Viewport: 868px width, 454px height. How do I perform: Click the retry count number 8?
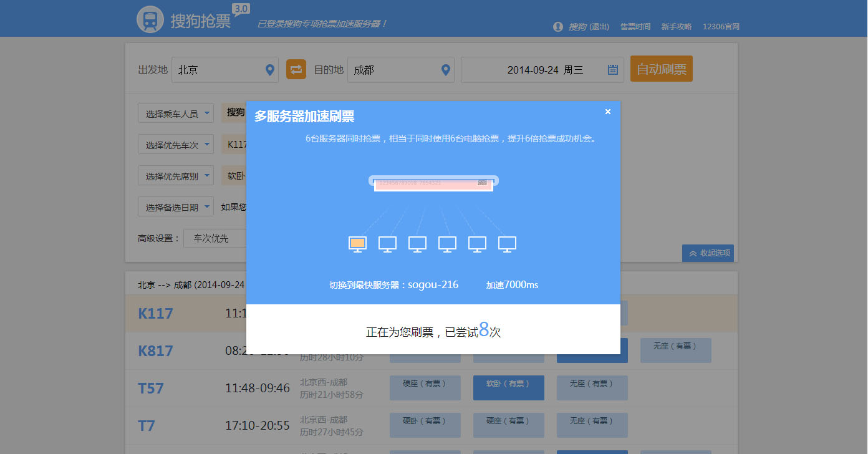[x=484, y=330]
